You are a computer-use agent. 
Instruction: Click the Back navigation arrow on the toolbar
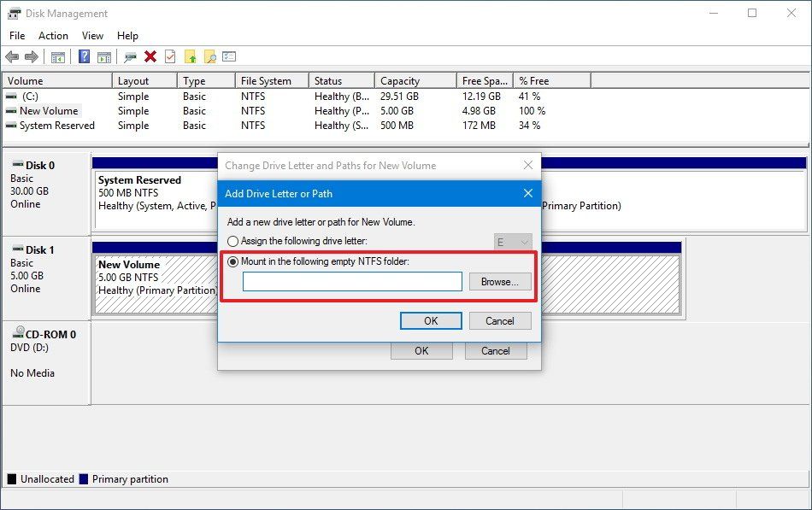click(12, 57)
